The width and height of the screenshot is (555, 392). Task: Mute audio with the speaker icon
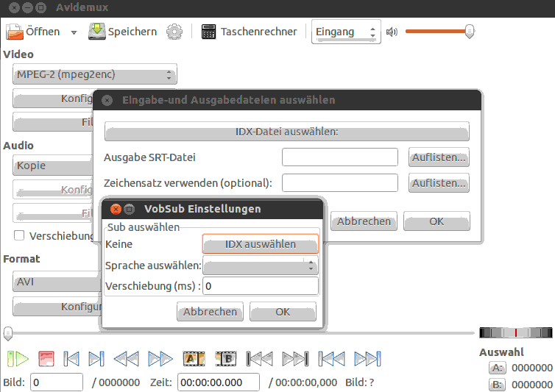point(392,32)
